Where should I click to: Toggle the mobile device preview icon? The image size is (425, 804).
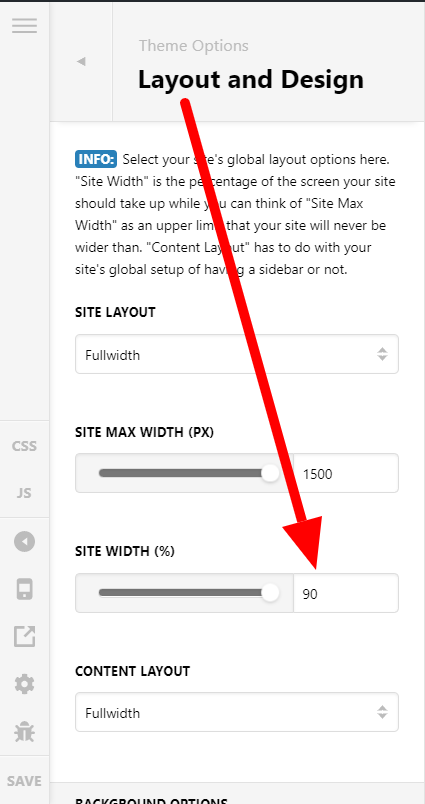coord(25,589)
